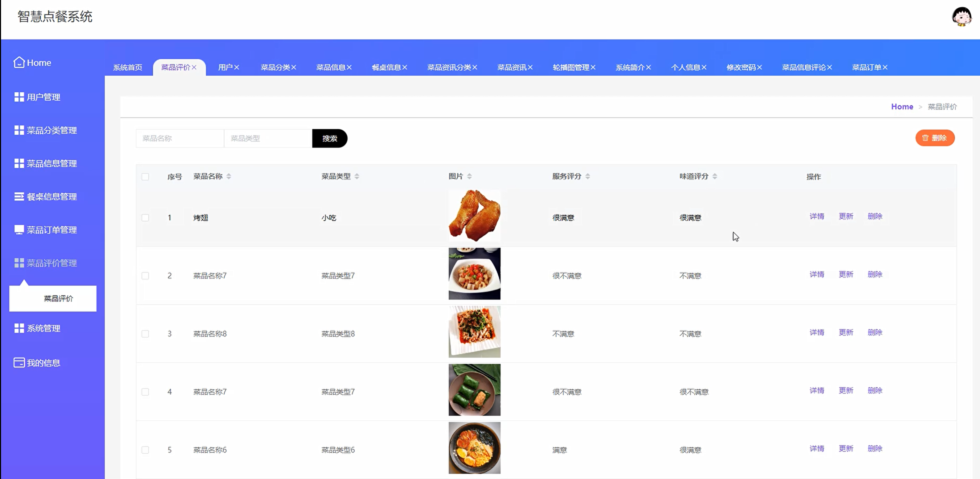This screenshot has width=980, height=479.
Task: Expand the 用户管理 sidebar menu
Action: coord(43,97)
